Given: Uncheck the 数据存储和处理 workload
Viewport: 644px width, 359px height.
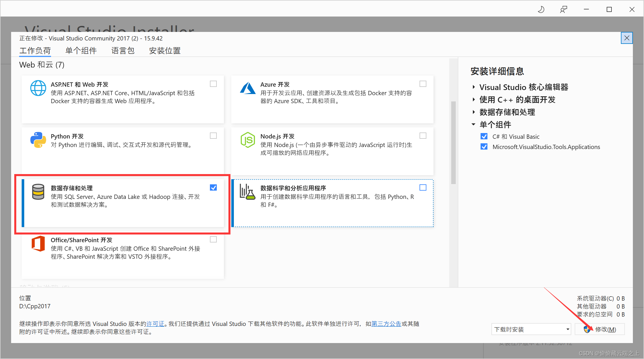Looking at the screenshot, I should (213, 187).
